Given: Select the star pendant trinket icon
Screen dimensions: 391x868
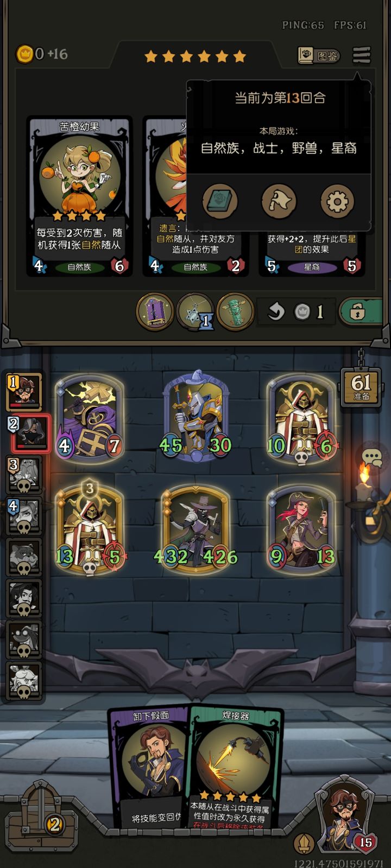Looking at the screenshot, I should [x=195, y=311].
